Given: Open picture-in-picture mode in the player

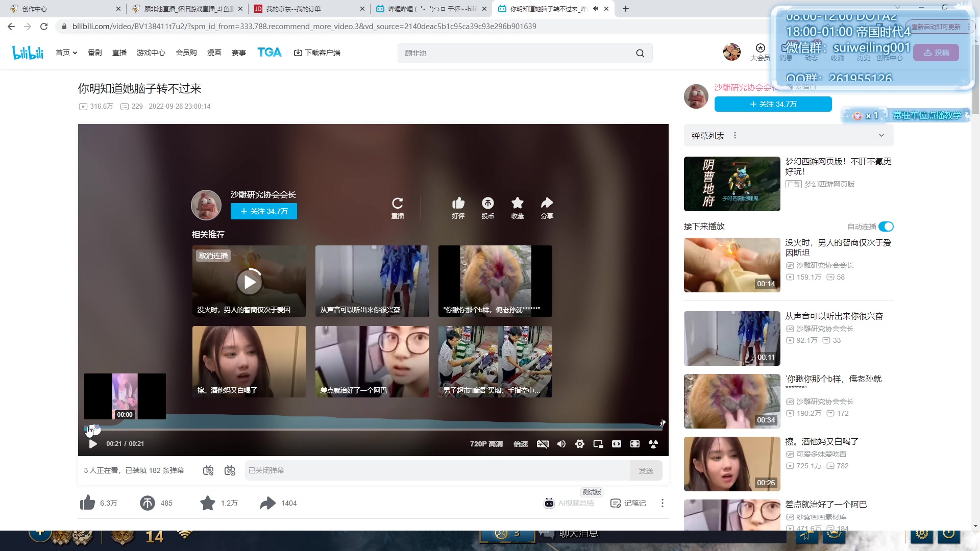Looking at the screenshot, I should point(598,444).
